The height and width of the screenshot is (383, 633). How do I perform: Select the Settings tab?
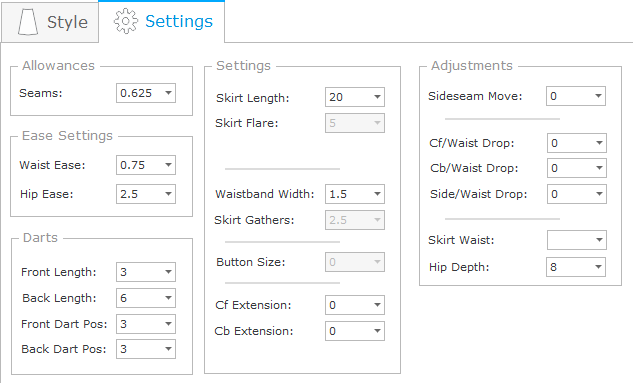point(161,21)
